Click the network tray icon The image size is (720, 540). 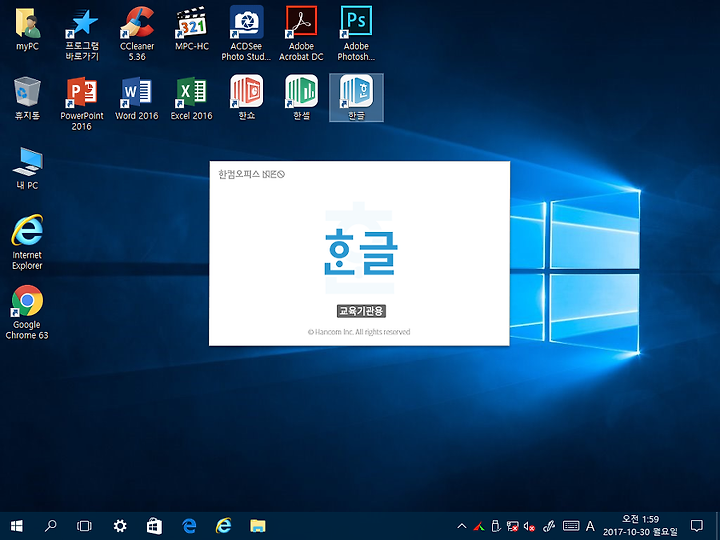[512, 526]
